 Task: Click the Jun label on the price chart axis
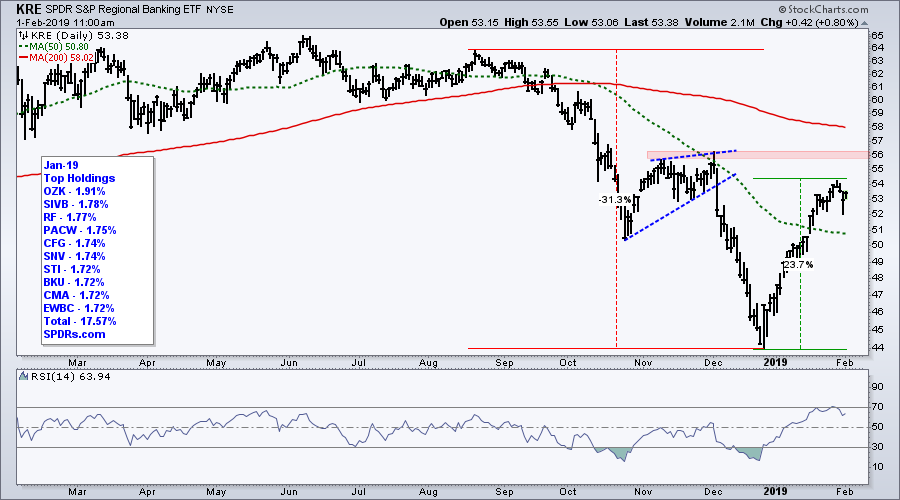click(289, 363)
